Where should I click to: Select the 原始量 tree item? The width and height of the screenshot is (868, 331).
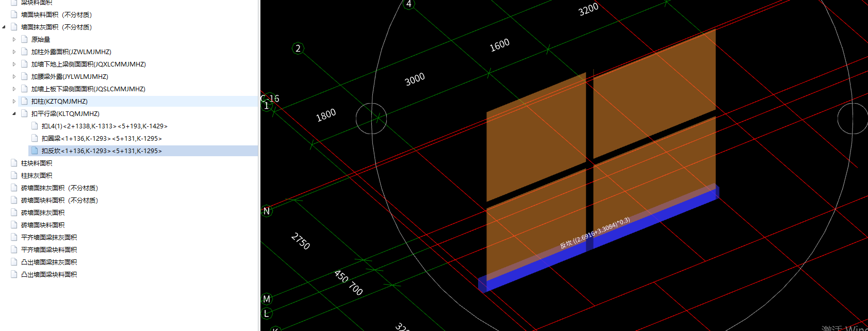pyautogui.click(x=41, y=40)
